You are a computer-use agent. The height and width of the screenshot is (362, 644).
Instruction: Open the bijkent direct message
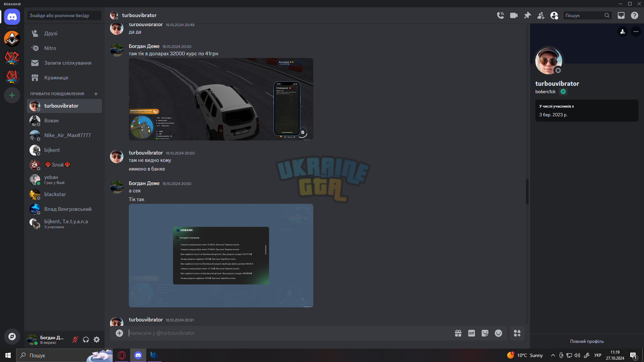64,150
